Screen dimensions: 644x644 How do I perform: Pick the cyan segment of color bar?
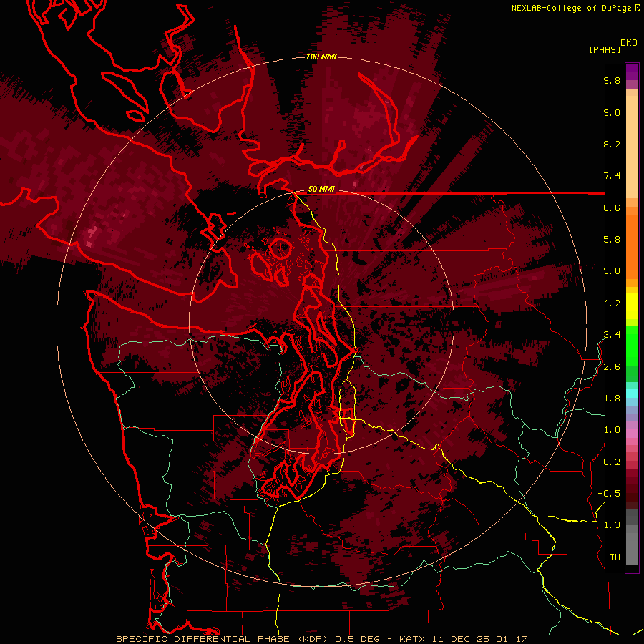632,394
